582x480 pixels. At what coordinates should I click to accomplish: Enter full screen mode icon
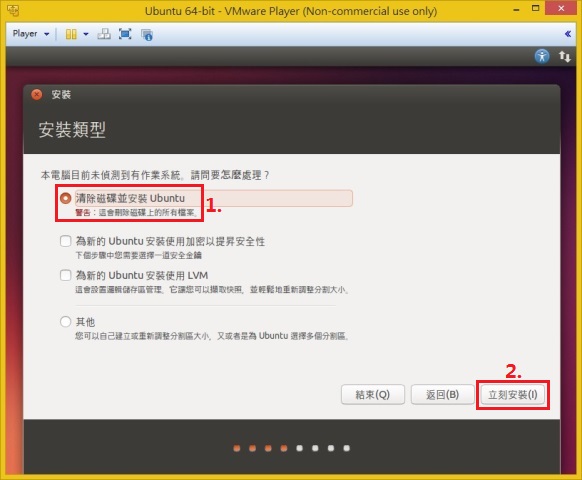[125, 34]
